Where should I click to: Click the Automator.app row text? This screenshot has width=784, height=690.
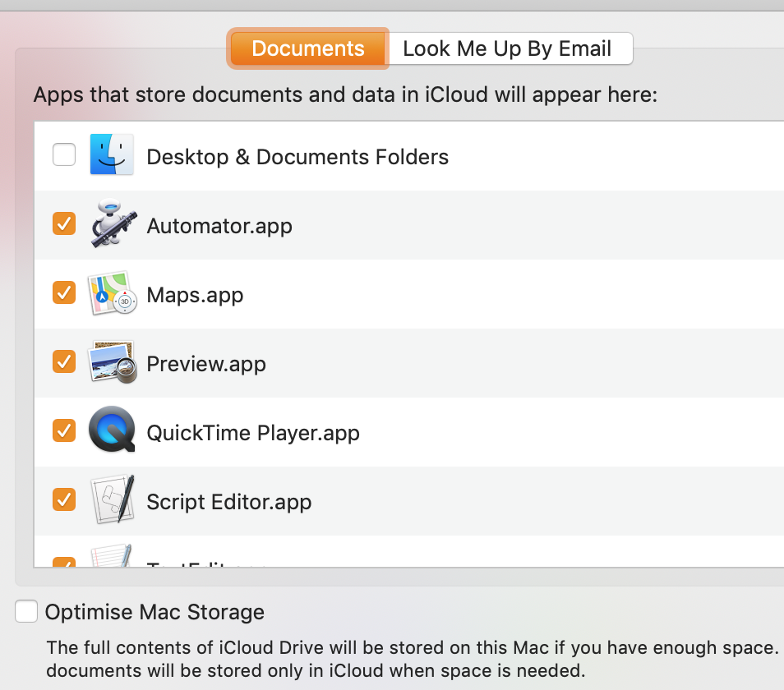coord(219,226)
